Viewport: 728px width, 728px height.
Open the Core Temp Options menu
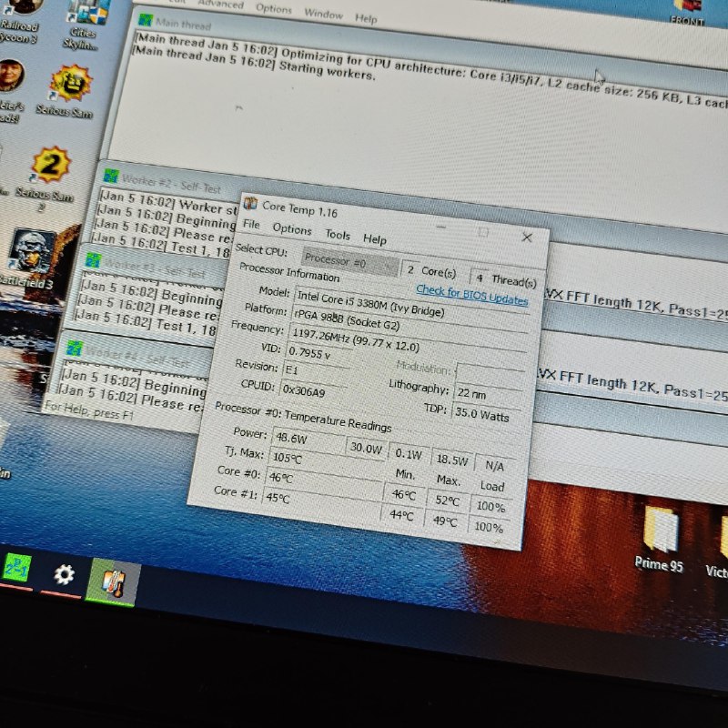tap(292, 229)
